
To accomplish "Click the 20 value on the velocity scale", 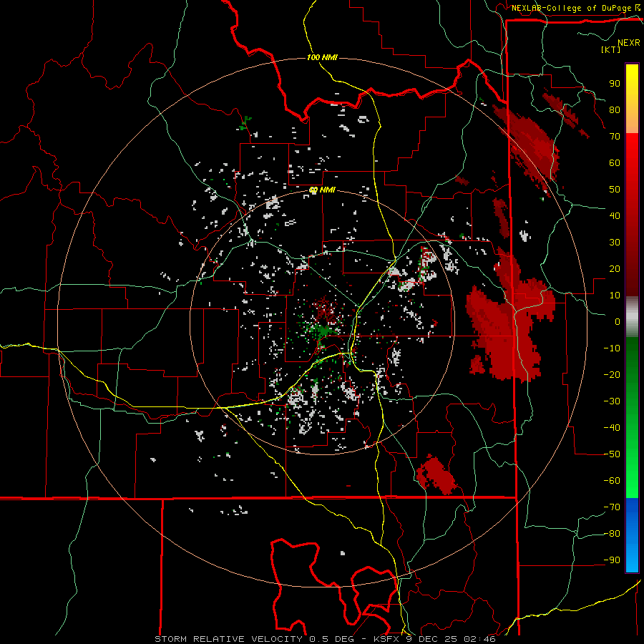I will coord(615,269).
